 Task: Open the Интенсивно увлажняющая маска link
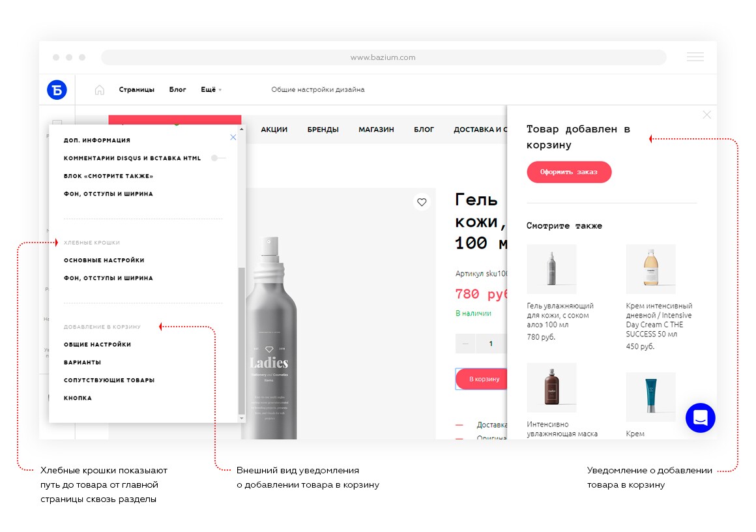pyautogui.click(x=562, y=429)
